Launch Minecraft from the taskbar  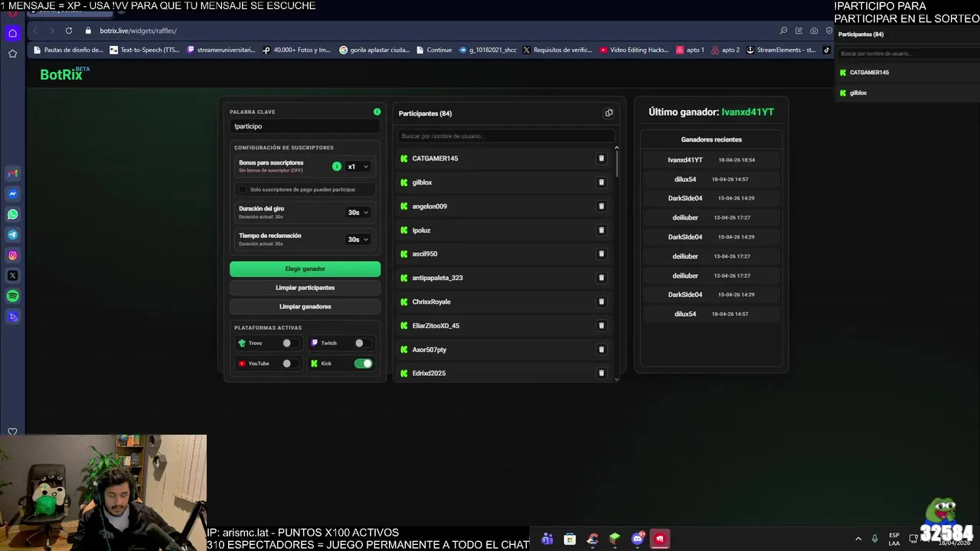coord(615,539)
